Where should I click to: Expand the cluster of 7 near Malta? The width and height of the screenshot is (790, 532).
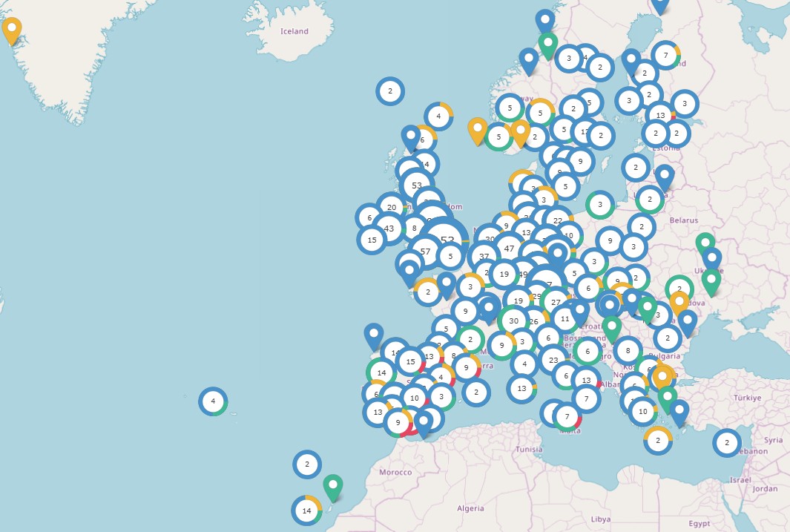tap(567, 416)
